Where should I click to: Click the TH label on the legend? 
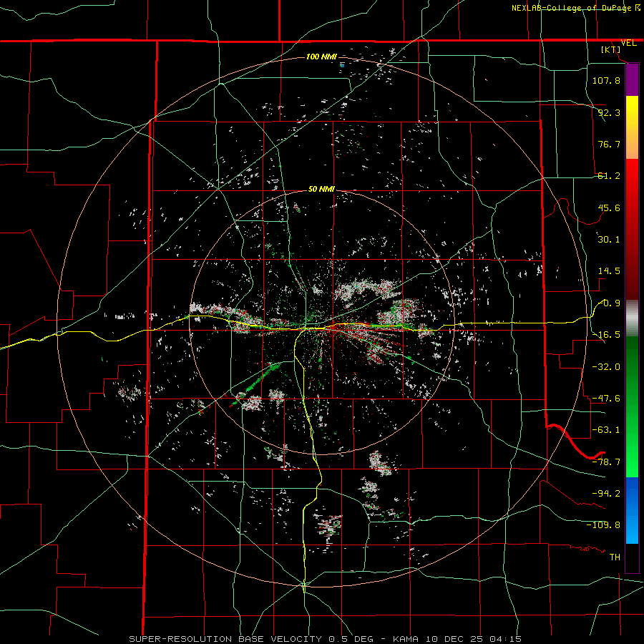pos(615,557)
